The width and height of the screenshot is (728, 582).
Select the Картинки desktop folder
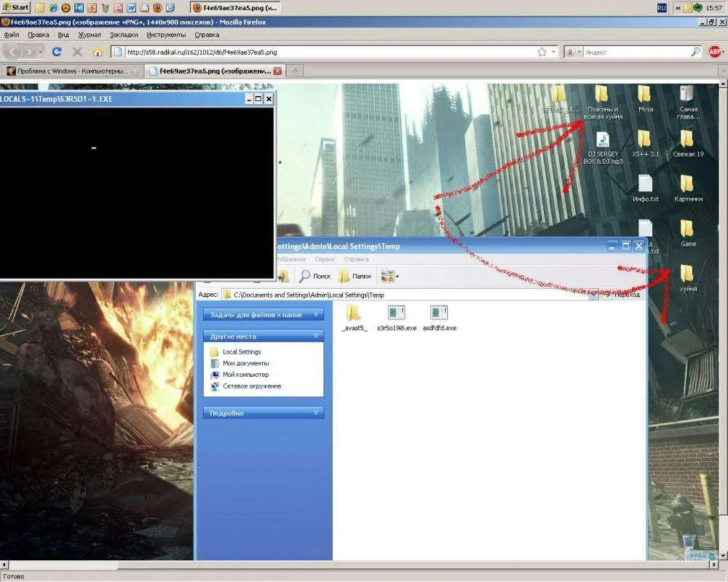pos(688,188)
